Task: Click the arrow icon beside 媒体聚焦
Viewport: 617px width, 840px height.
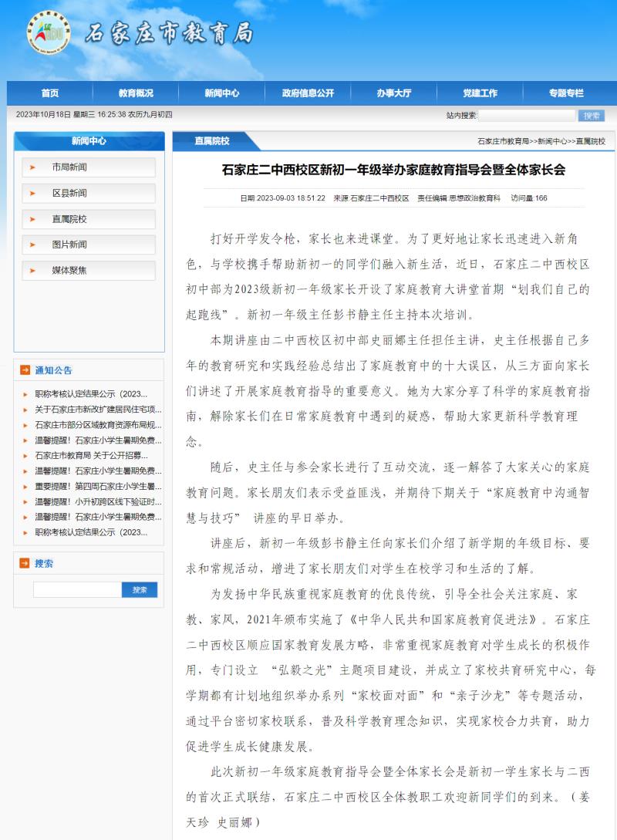Action: point(32,271)
